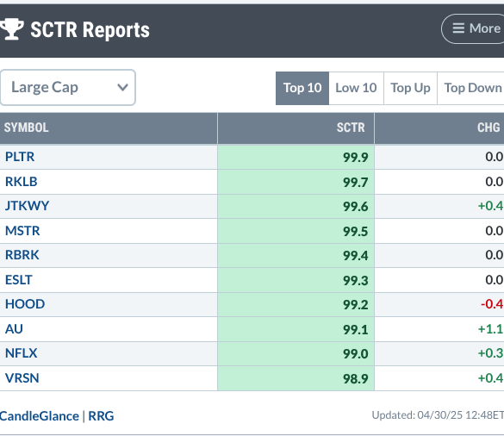Open the NFLX symbol link
This screenshot has width=504, height=436.
coord(22,353)
